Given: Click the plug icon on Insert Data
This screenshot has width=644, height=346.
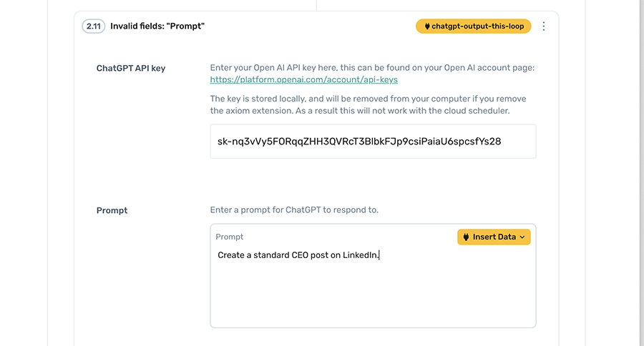Looking at the screenshot, I should [466, 237].
